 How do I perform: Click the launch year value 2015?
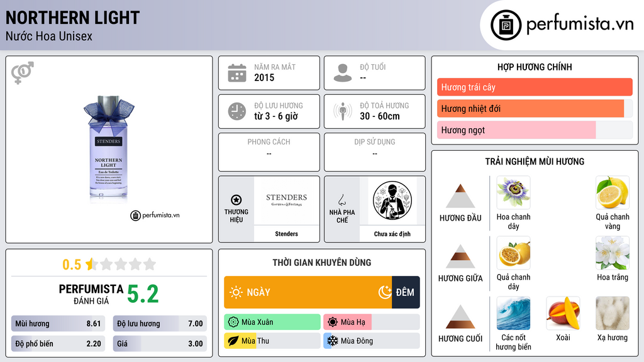[x=264, y=77]
